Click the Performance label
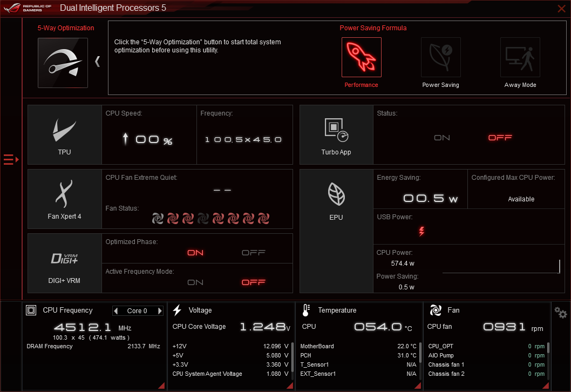The image size is (571, 392). (361, 85)
